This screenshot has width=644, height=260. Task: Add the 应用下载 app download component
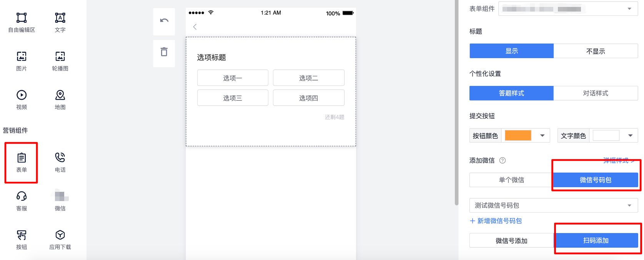tap(60, 240)
